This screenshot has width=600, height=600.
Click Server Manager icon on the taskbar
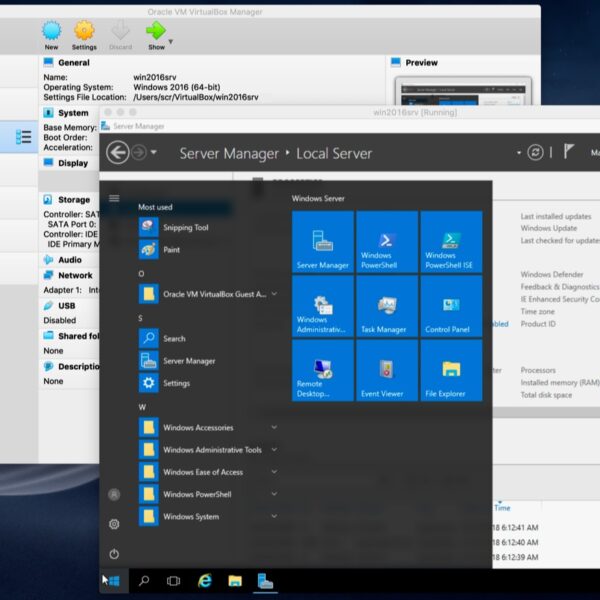(x=265, y=581)
